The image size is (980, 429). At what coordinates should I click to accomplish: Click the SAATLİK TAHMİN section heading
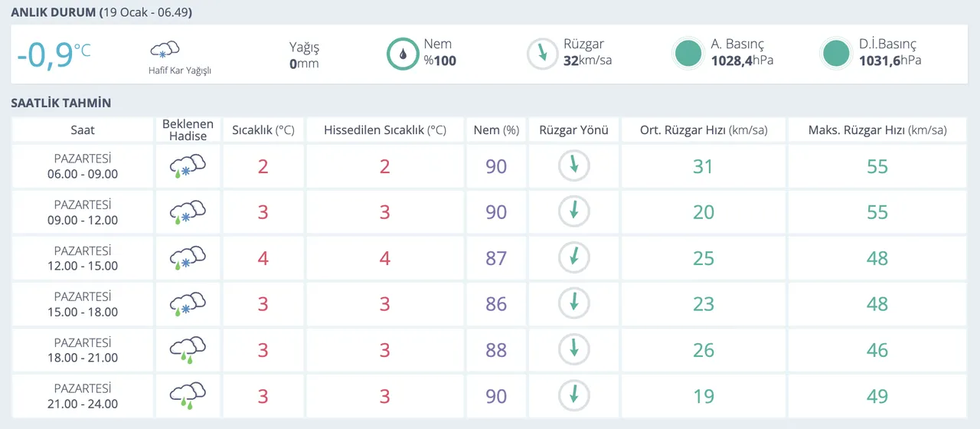tap(61, 103)
